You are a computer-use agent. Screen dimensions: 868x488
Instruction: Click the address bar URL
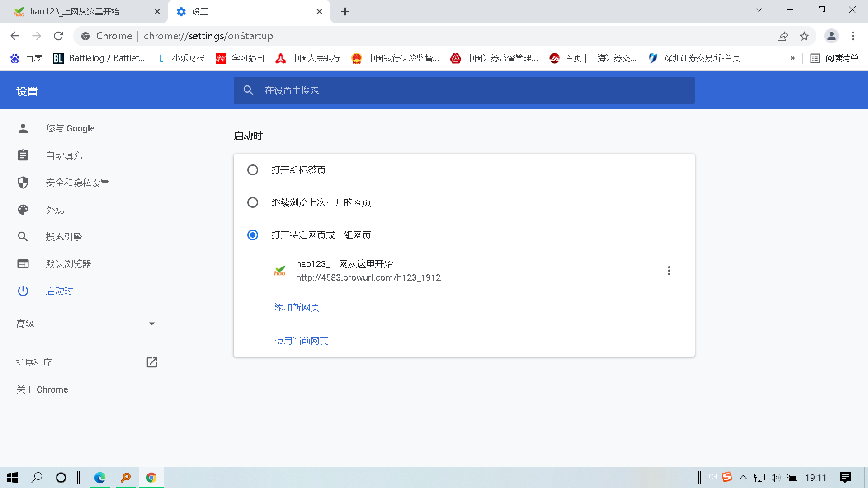208,36
